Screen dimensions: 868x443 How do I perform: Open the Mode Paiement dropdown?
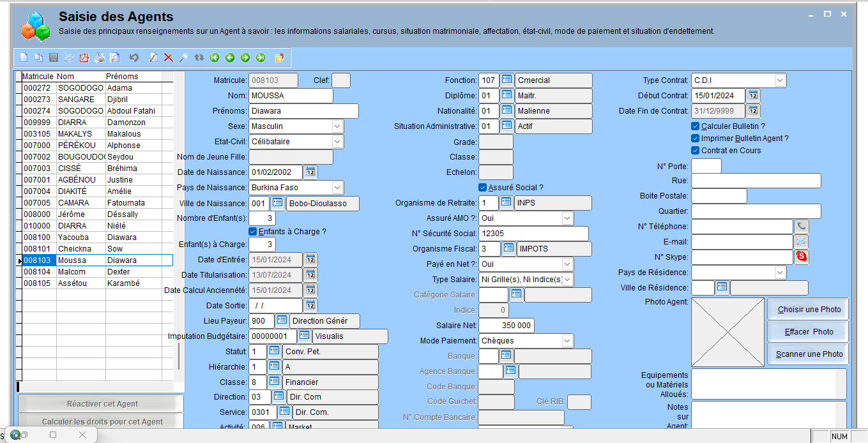(x=567, y=341)
